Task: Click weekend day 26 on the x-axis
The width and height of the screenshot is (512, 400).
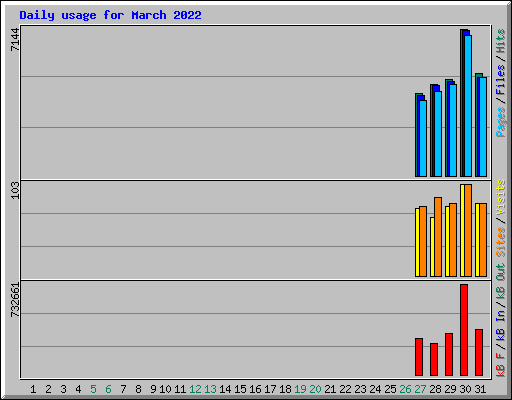Action: pos(405,389)
